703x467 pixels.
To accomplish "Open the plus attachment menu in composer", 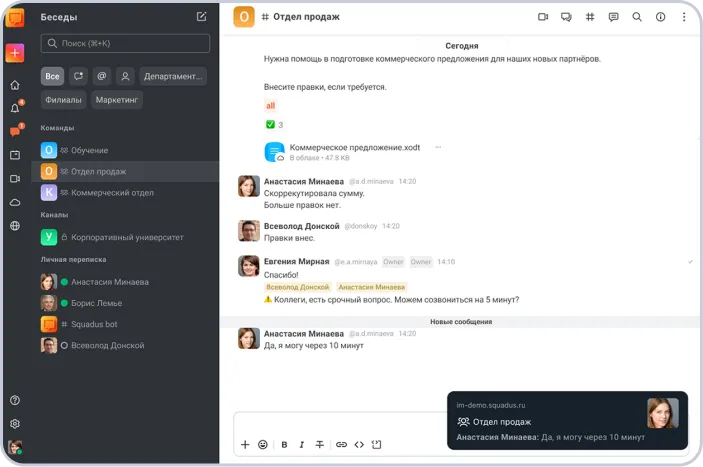I will click(245, 444).
